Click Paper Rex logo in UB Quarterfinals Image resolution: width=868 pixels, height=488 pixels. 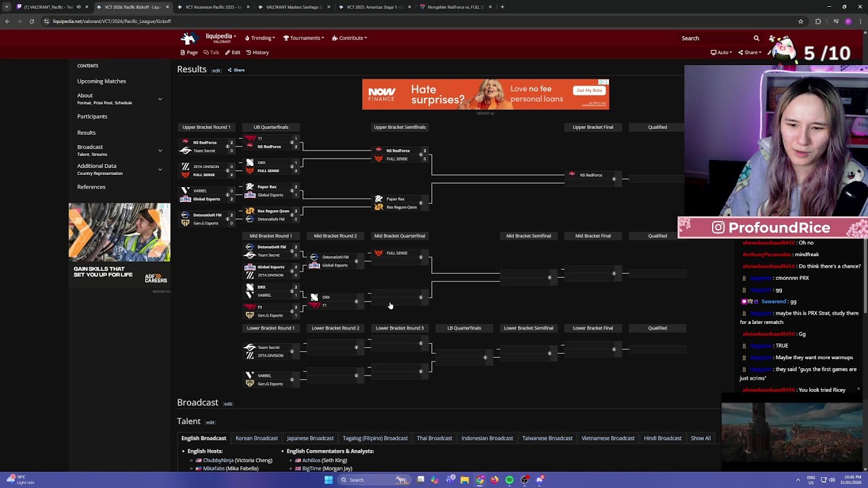coord(250,187)
